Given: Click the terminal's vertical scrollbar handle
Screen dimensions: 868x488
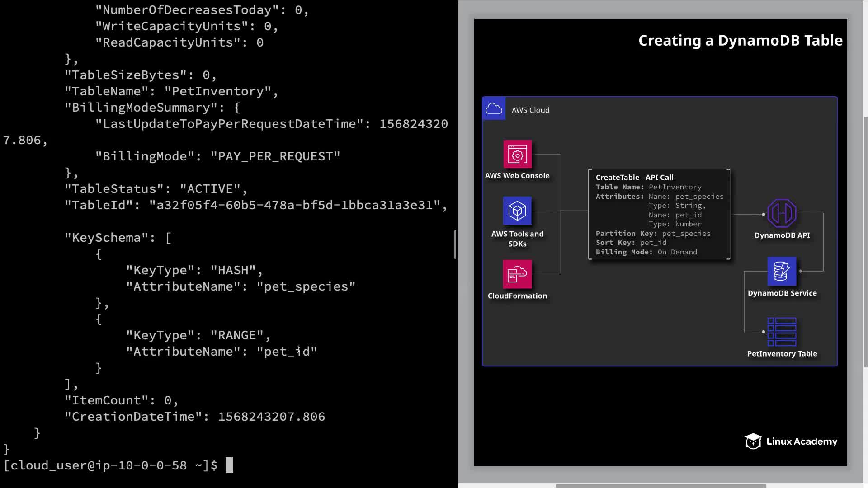Looking at the screenshot, I should click(x=455, y=244).
